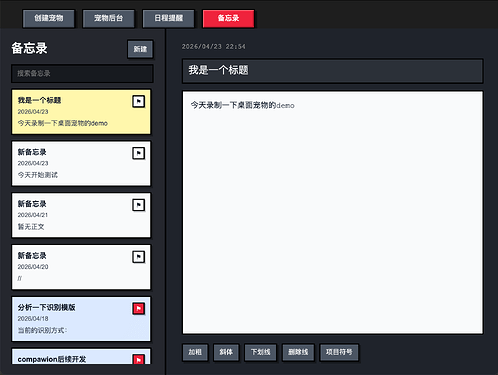
Task: Go to 日程提醒 tab
Action: pyautogui.click(x=169, y=18)
